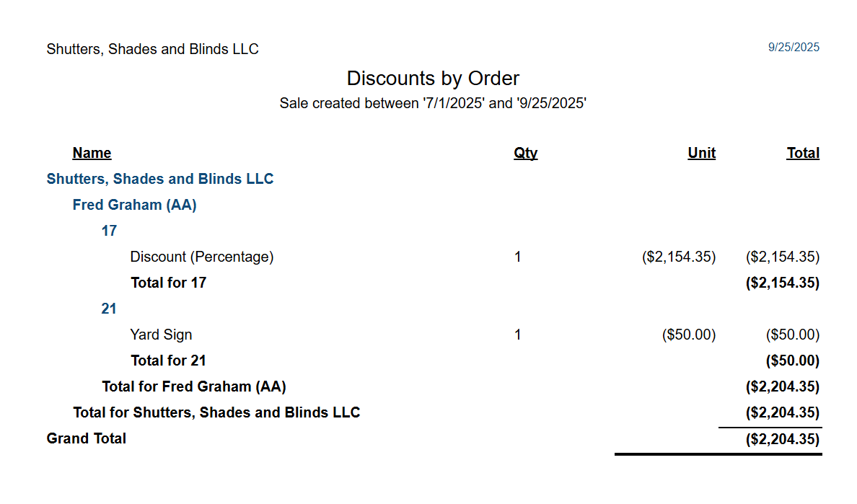The image size is (857, 504).
Task: Click the Total column header
Action: pyautogui.click(x=802, y=153)
